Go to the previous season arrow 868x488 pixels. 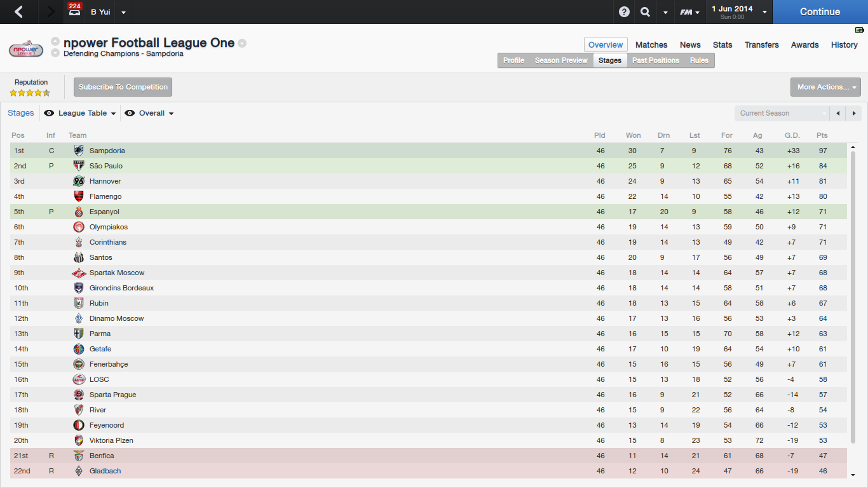click(838, 113)
